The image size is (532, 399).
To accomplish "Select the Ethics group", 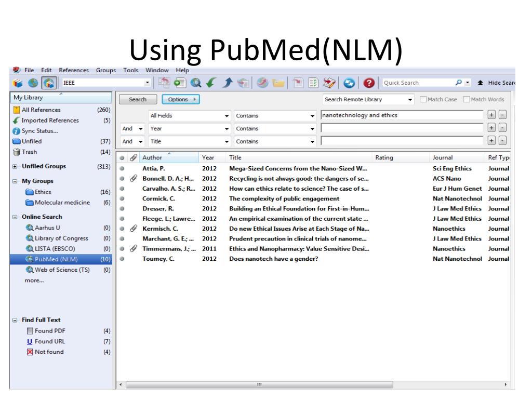I will (61, 192).
